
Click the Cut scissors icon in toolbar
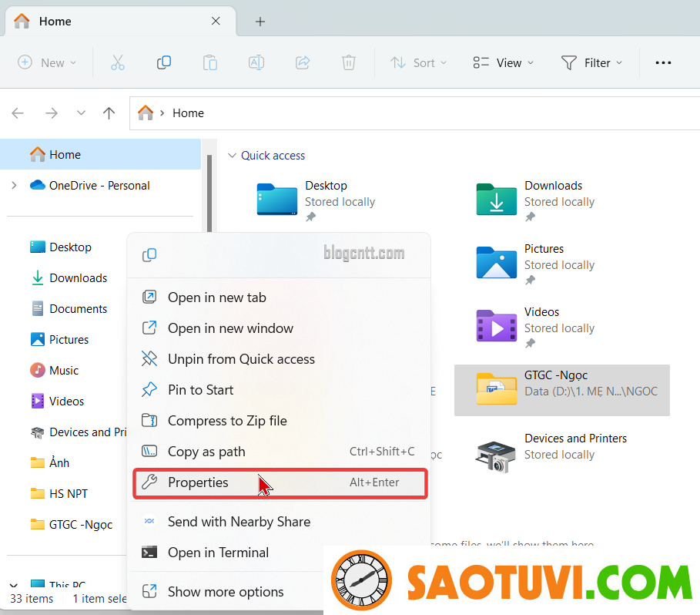(117, 63)
